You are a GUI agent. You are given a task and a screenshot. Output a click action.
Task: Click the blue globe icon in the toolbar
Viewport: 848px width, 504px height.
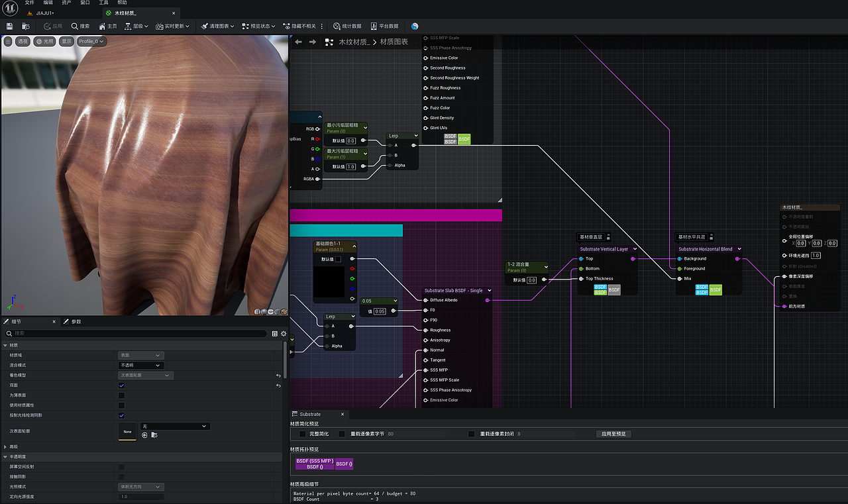coord(415,26)
